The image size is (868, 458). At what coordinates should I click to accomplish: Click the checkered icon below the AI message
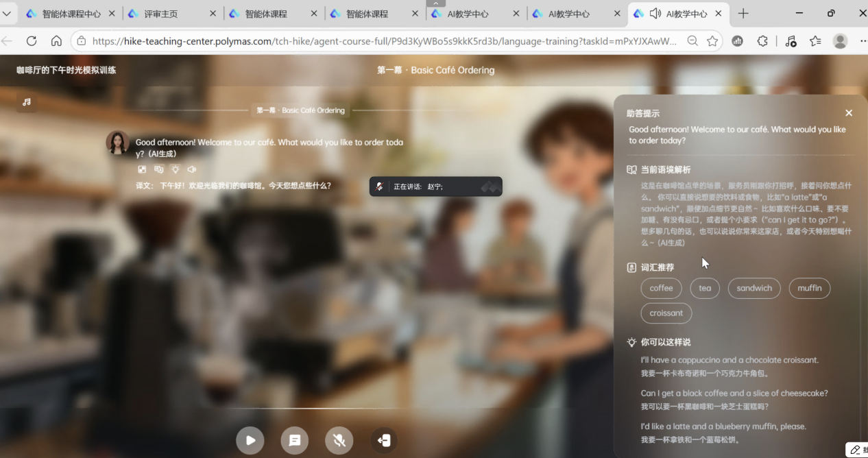(143, 169)
